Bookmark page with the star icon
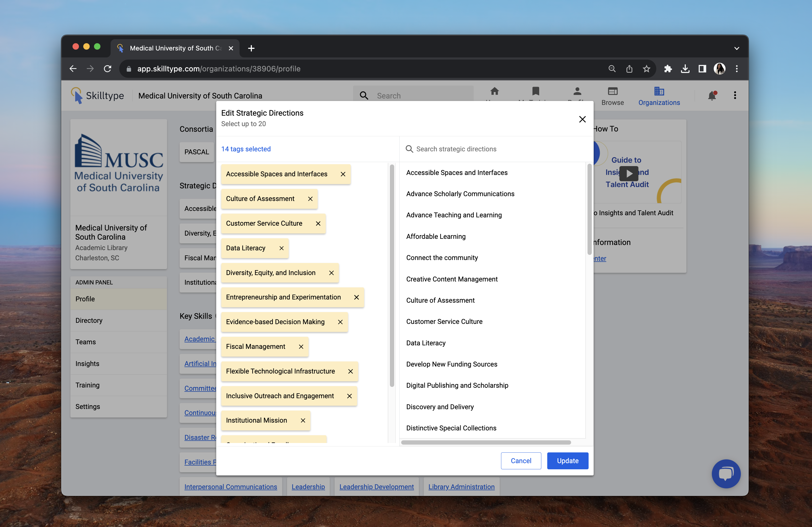Screen dimensions: 812x527 646,69
